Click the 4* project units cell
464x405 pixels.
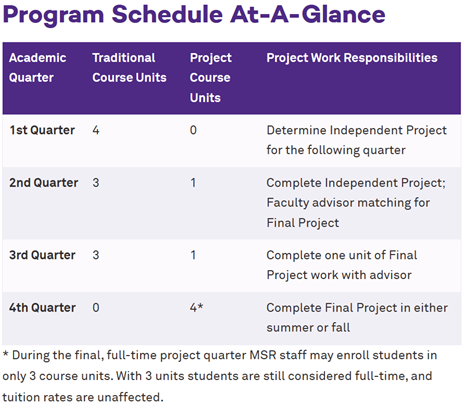coord(196,307)
